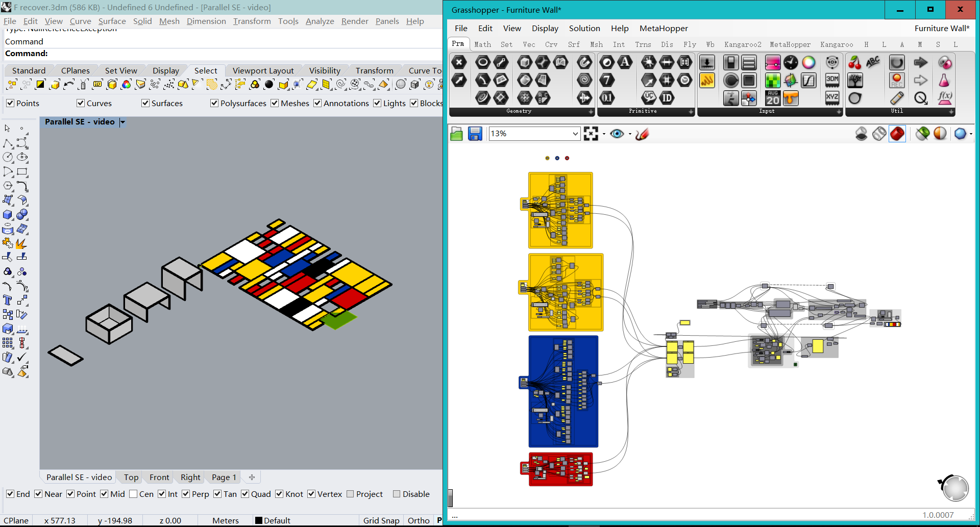Screen dimensions: 980x527
Task: Uncheck the Surfaces filter checkbox
Action: [145, 103]
